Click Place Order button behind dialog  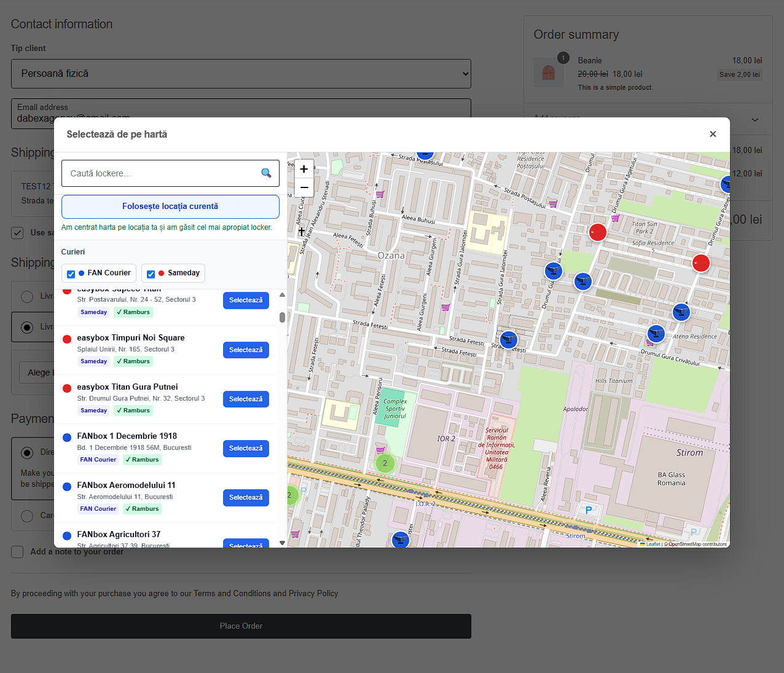[241, 626]
